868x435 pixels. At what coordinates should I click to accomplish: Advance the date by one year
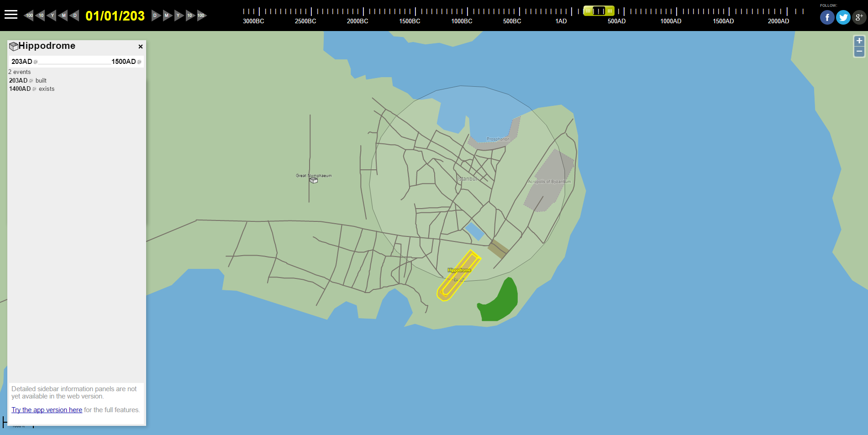179,16
